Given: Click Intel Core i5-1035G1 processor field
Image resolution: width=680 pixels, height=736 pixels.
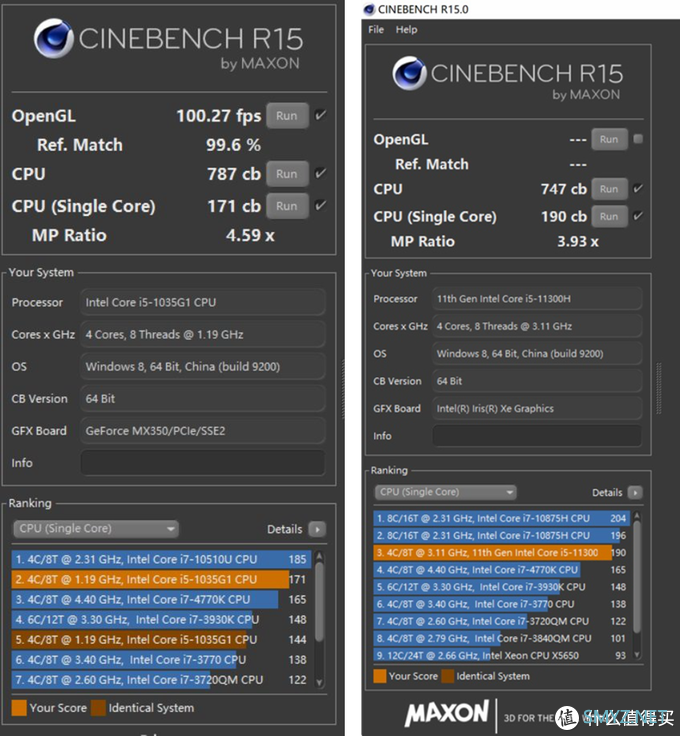Looking at the screenshot, I should 203,302.
